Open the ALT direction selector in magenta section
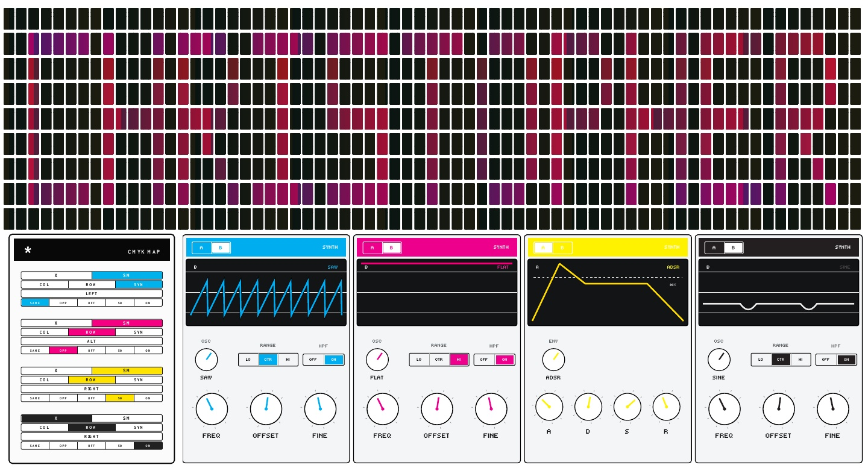Screen dimensions: 868x468 pyautogui.click(x=92, y=341)
